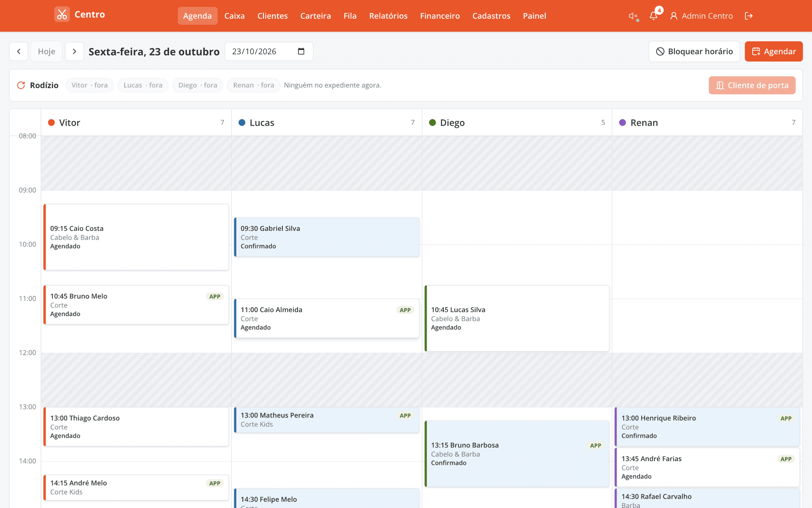Go to previous day arrow
812x508 pixels.
point(19,52)
